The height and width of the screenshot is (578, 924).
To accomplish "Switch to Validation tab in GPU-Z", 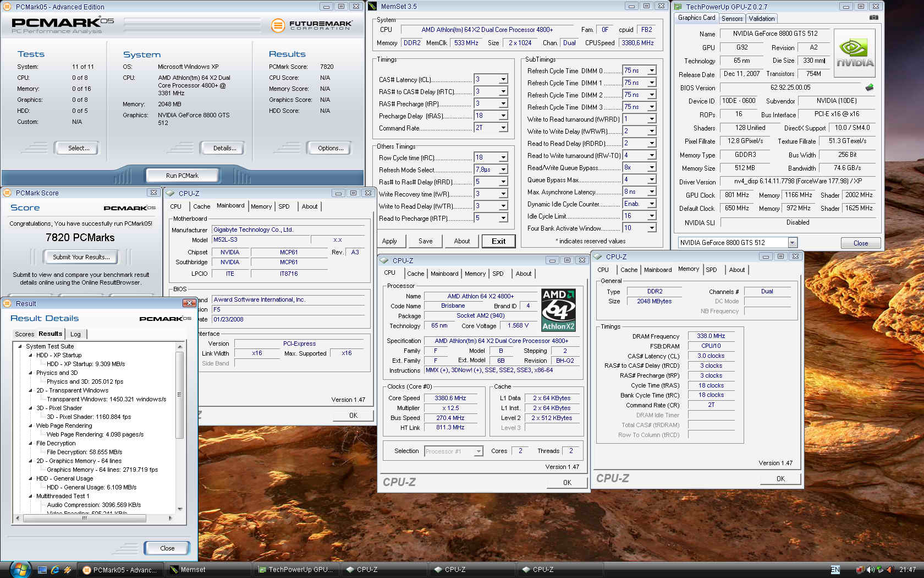I will click(762, 18).
